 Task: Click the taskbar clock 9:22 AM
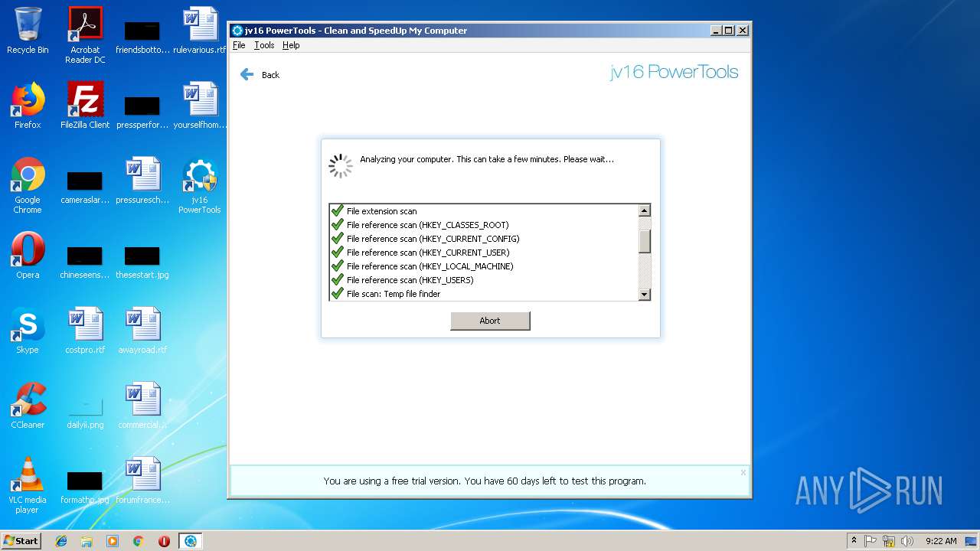(941, 541)
